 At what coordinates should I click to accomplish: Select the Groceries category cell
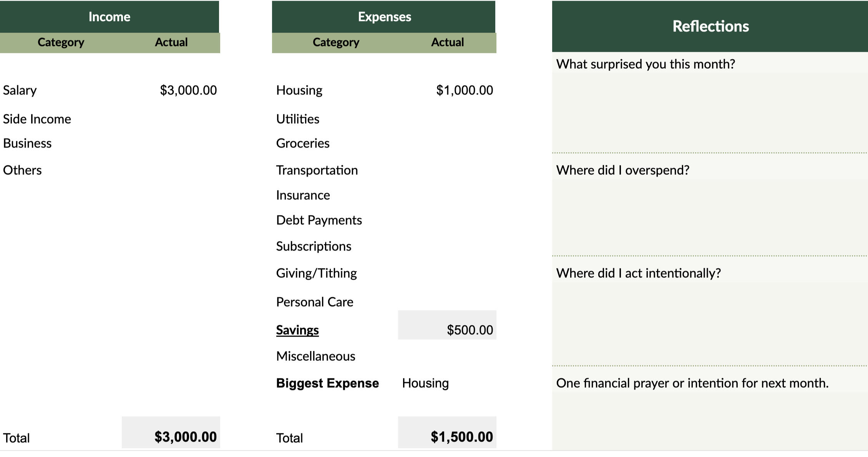pyautogui.click(x=303, y=143)
